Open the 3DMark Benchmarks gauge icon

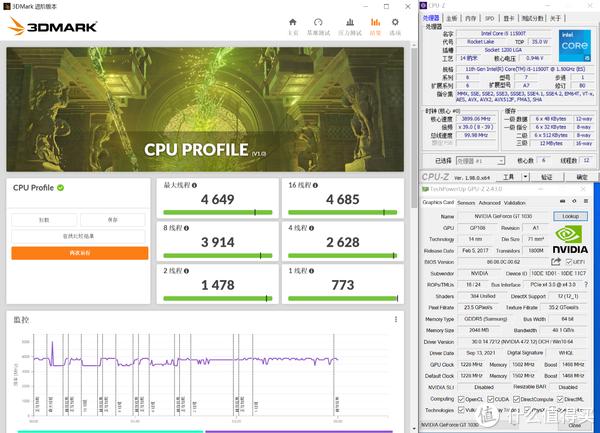tap(318, 22)
